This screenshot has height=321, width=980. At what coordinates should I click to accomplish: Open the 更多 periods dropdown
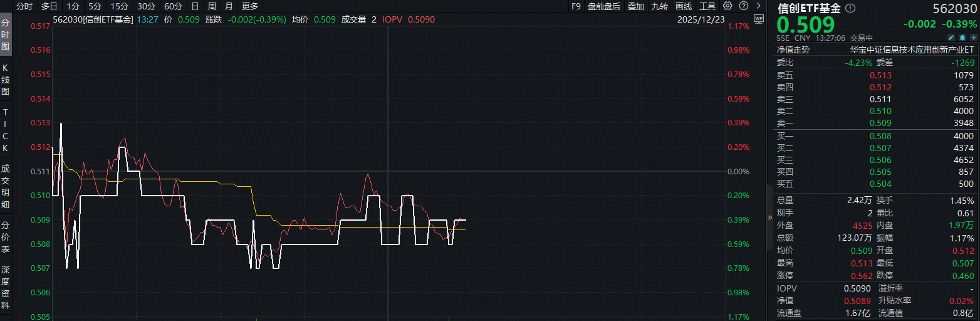[250, 6]
